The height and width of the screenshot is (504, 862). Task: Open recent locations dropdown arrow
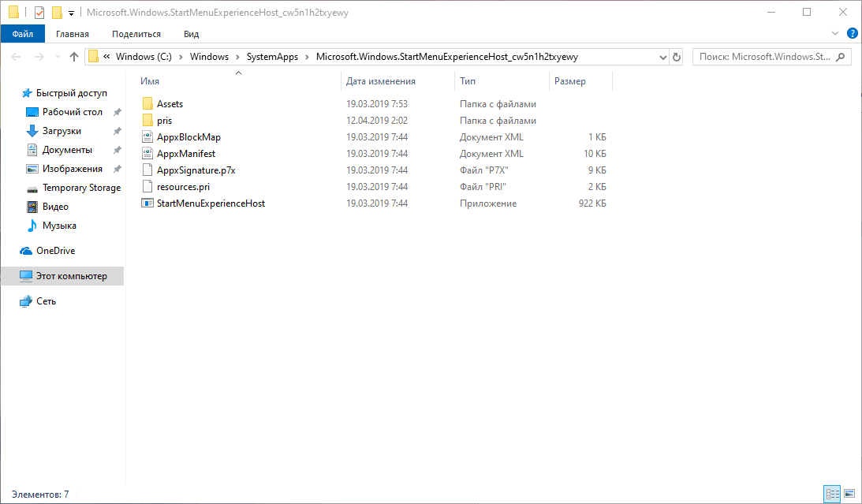[x=58, y=57]
